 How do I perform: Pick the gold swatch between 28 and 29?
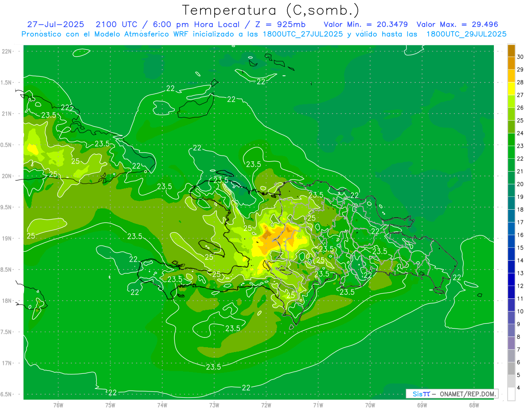point(511,76)
